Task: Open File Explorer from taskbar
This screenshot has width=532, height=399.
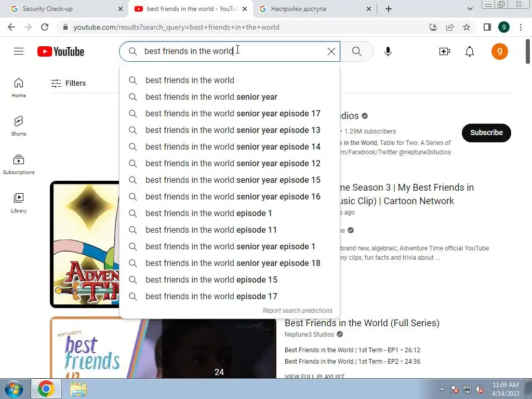Action: coord(78,389)
